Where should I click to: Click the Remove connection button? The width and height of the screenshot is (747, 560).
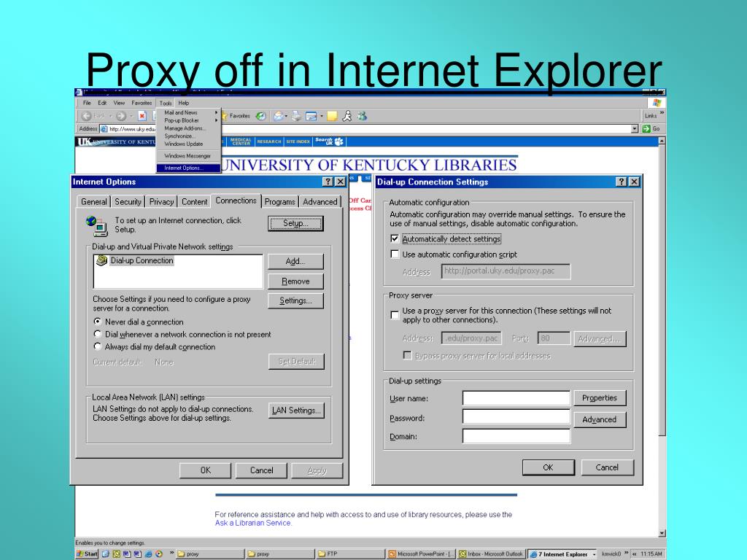coord(295,281)
